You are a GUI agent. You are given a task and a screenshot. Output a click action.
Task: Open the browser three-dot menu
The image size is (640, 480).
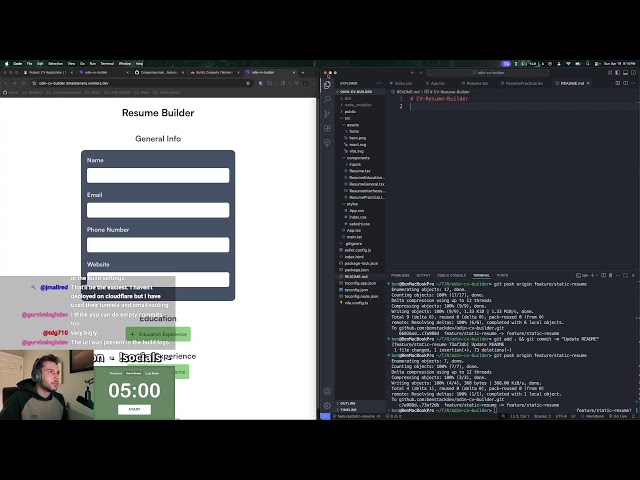tap(314, 83)
